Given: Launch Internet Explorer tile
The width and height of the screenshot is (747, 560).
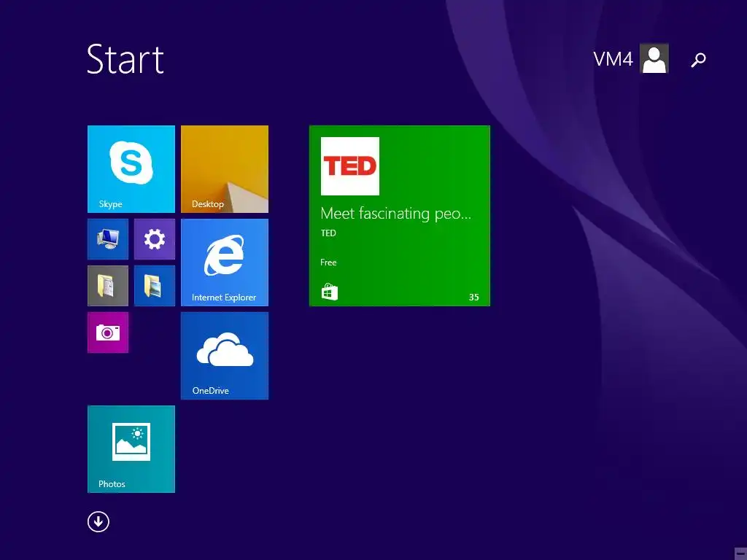Looking at the screenshot, I should pyautogui.click(x=225, y=262).
